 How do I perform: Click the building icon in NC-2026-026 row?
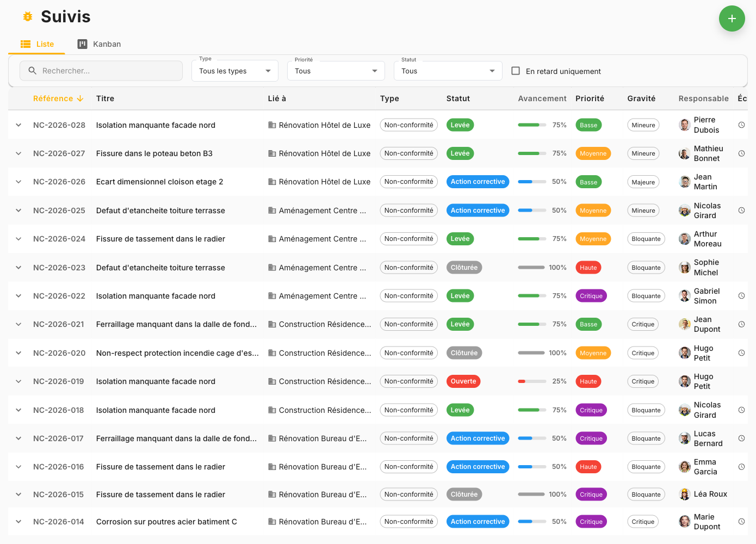(272, 182)
